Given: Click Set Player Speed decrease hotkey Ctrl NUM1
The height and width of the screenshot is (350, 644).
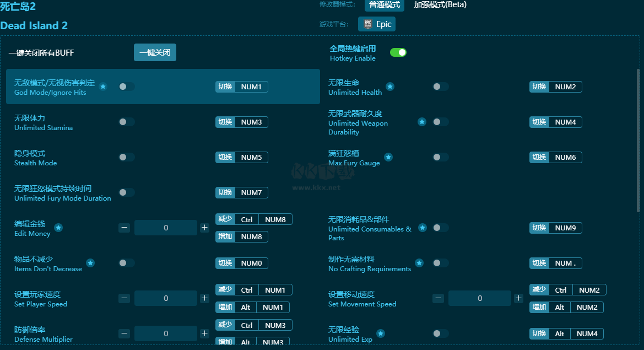Looking at the screenshot, I should click(254, 290).
